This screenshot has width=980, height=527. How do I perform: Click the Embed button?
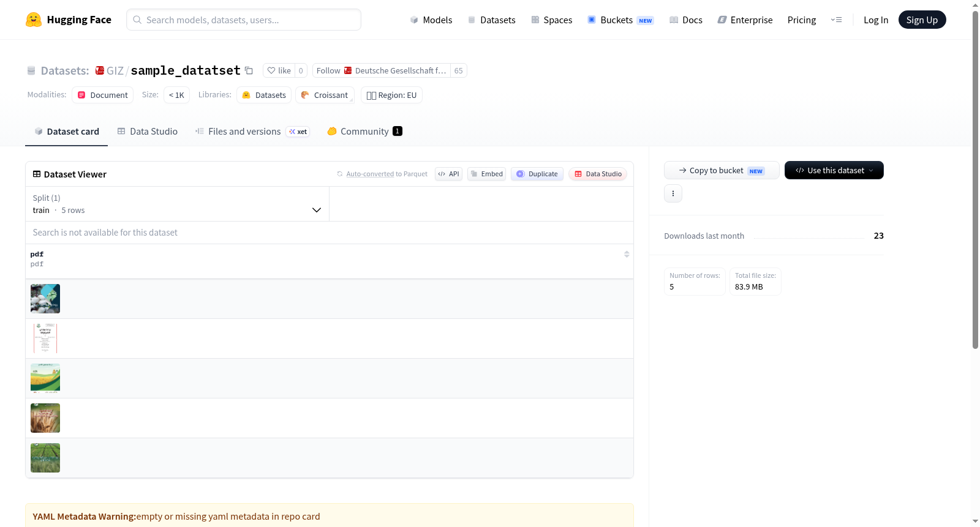[487, 174]
